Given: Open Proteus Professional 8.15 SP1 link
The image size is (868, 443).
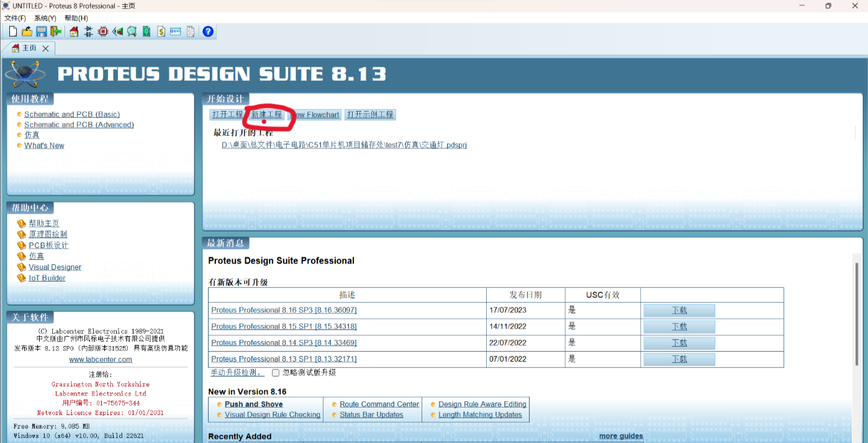Looking at the screenshot, I should click(284, 326).
